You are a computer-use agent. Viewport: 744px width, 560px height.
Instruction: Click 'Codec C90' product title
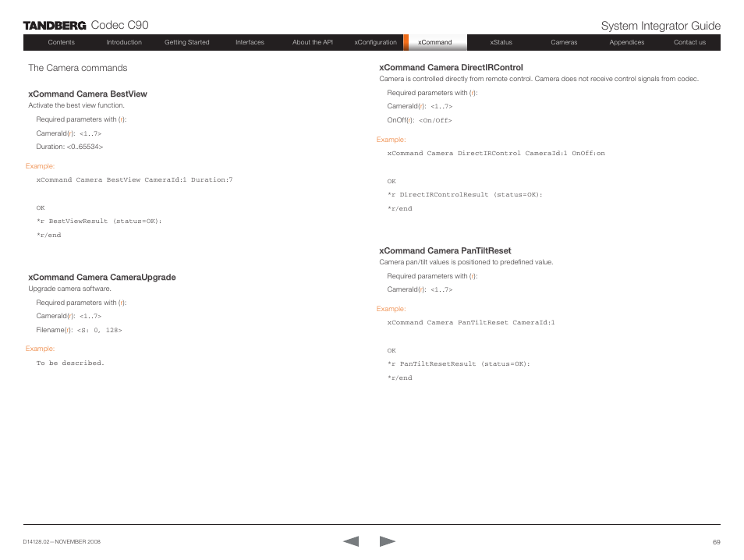pos(119,25)
